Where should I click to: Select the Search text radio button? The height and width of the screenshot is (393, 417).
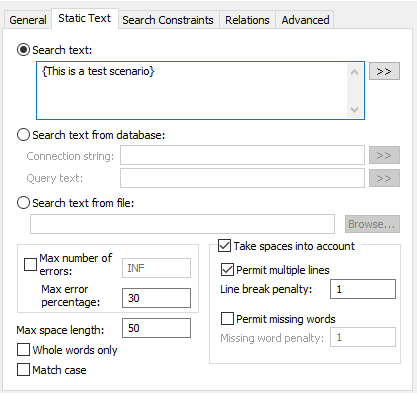tap(23, 50)
